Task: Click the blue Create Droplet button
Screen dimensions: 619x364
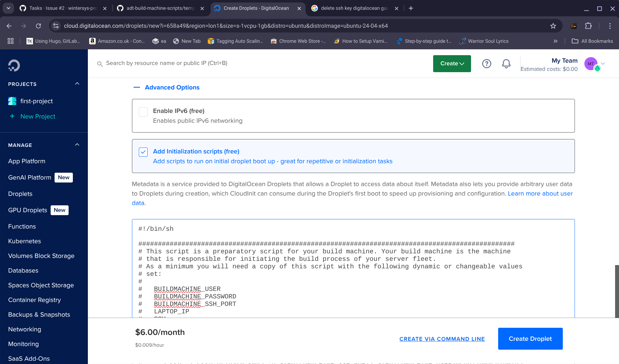Action: (530, 339)
